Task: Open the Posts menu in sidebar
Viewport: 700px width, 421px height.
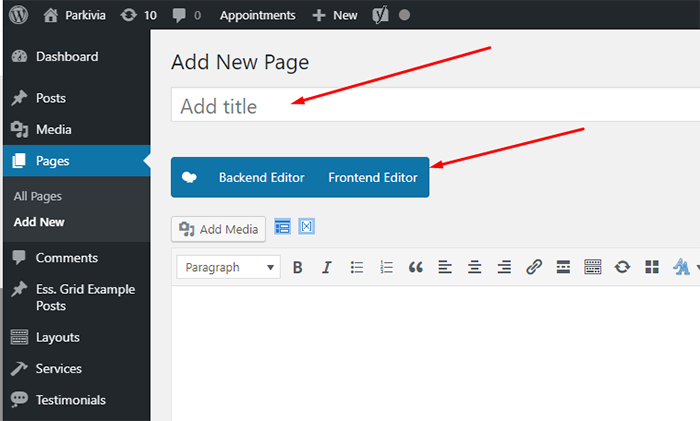Action: (x=51, y=98)
